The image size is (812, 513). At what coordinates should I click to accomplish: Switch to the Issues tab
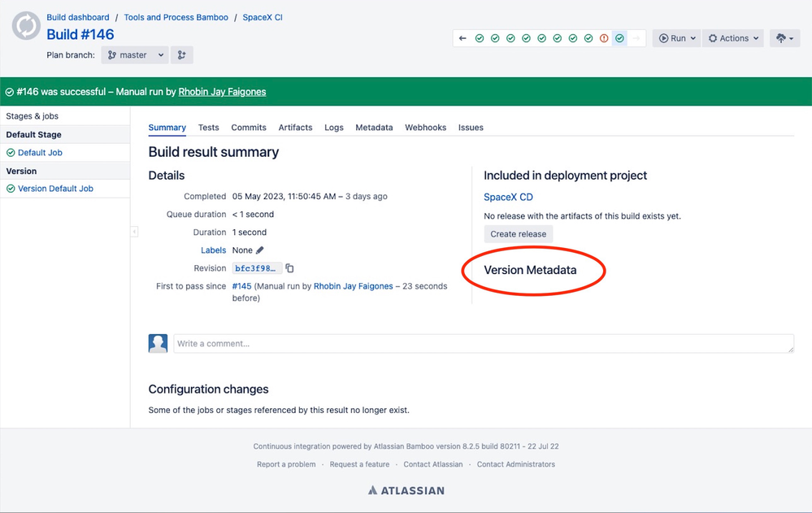pos(471,128)
